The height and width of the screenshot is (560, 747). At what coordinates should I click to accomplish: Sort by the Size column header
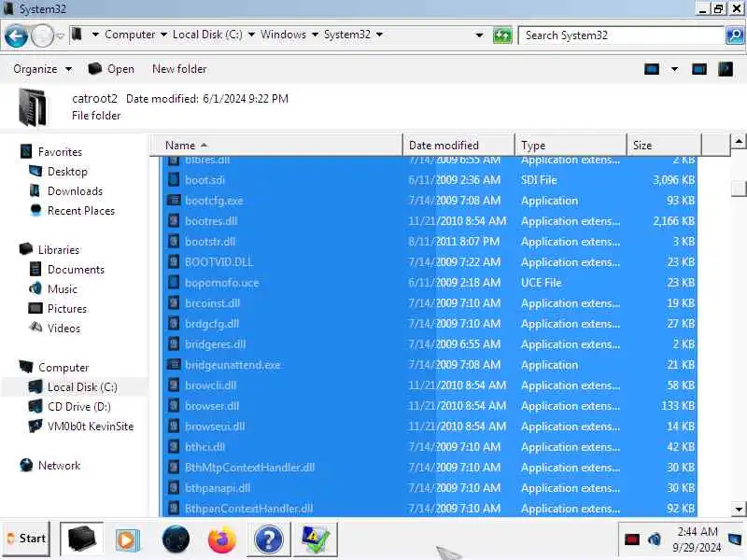pyautogui.click(x=664, y=146)
